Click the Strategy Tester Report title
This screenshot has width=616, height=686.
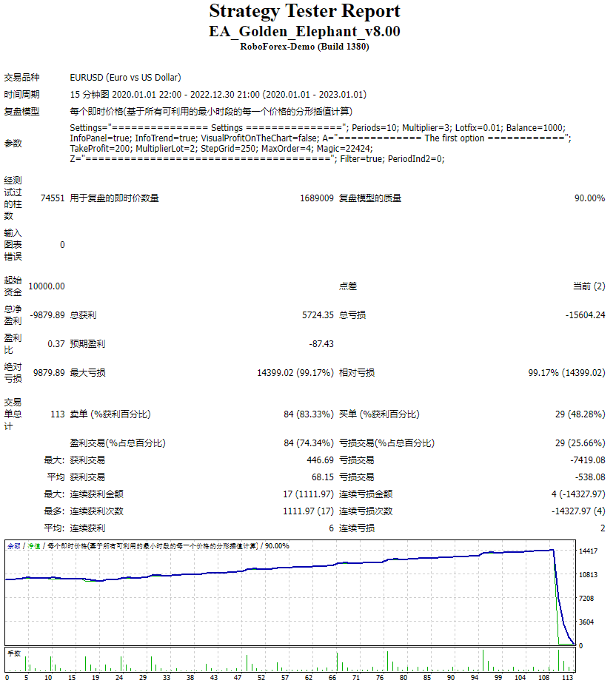tap(304, 12)
